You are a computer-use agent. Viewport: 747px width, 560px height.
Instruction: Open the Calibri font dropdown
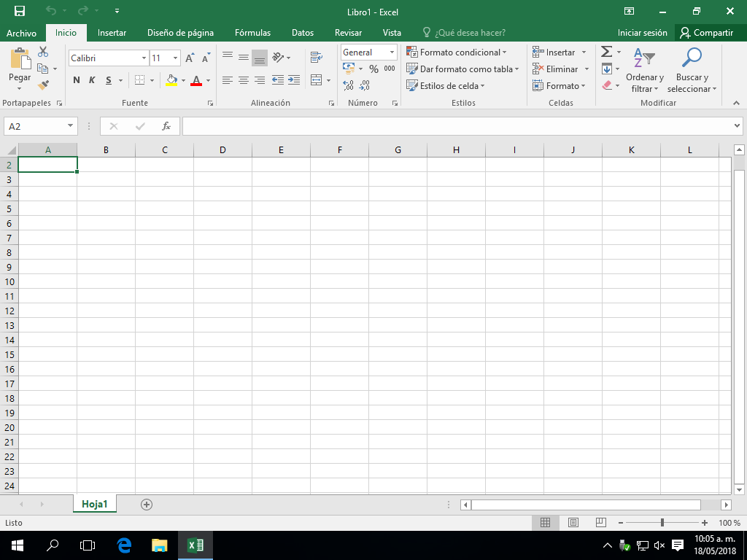coord(144,58)
